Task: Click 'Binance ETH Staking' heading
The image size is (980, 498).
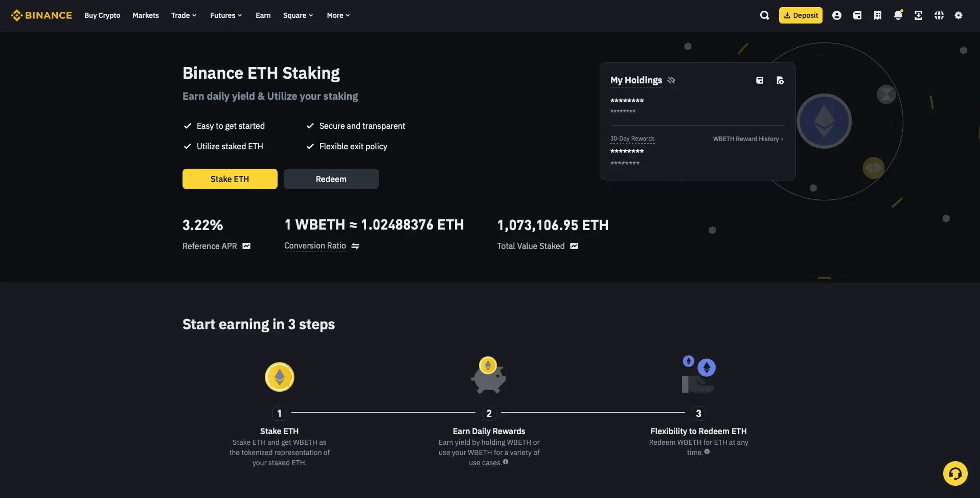Action: 261,73
